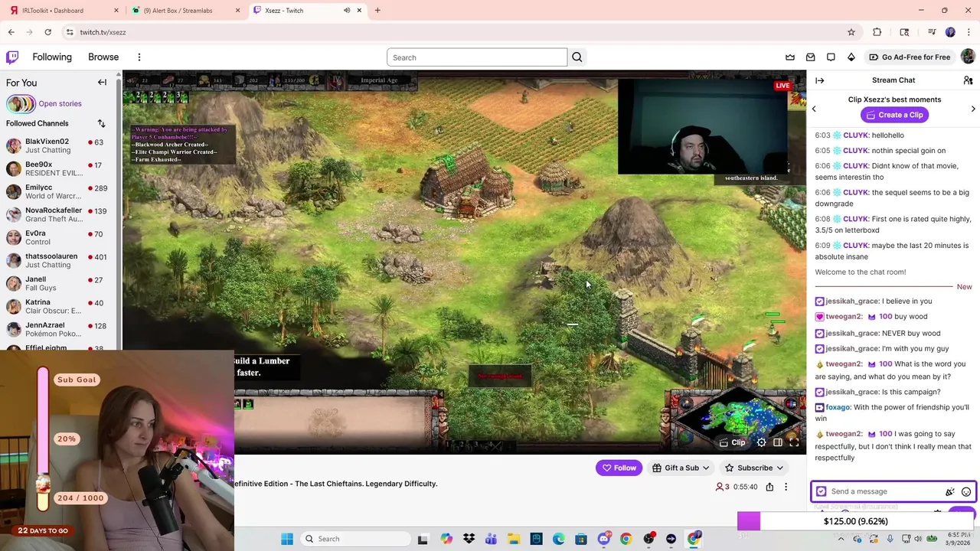
Task: Open the stream's three-dot options menu
Action: coord(786,487)
